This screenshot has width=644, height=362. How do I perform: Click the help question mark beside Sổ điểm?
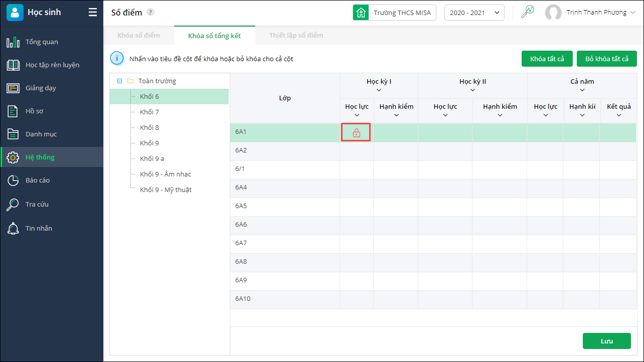[x=150, y=13]
